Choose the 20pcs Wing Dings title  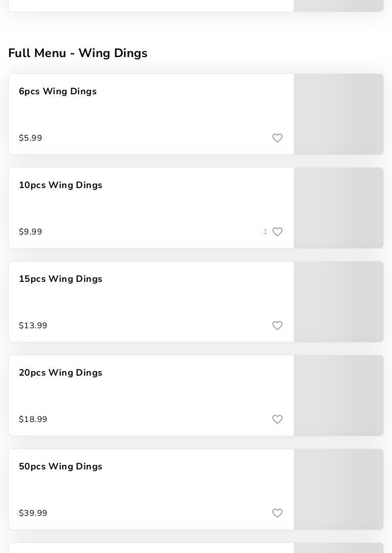point(61,373)
